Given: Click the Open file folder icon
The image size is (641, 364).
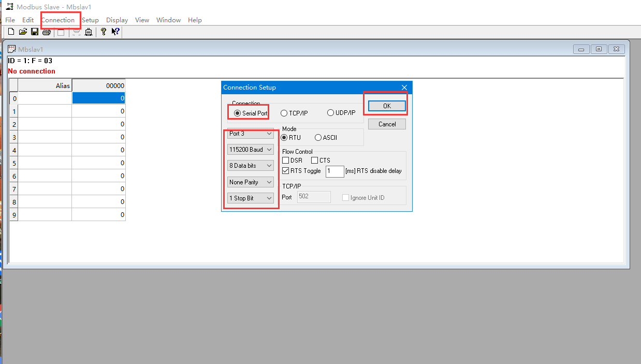Looking at the screenshot, I should coord(23,32).
